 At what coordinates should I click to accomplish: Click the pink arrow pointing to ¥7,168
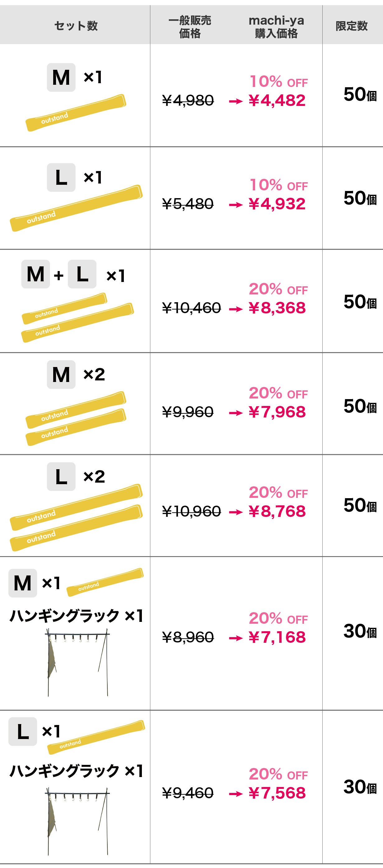[236, 638]
